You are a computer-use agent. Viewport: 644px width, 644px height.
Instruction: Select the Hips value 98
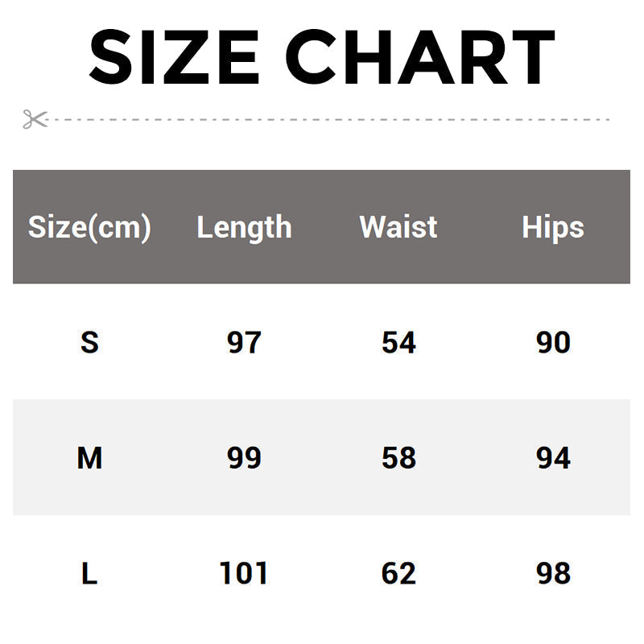pos(553,573)
